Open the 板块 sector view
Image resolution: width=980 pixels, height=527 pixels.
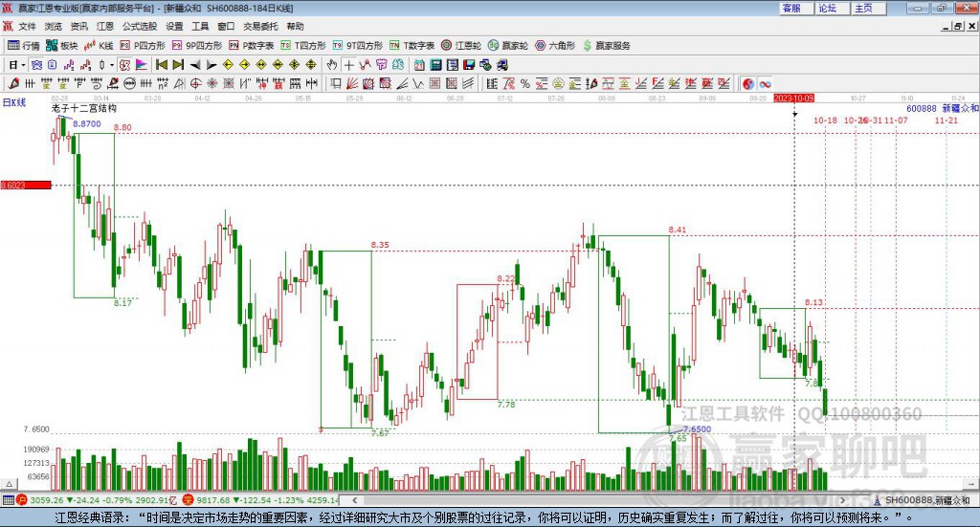click(x=62, y=46)
